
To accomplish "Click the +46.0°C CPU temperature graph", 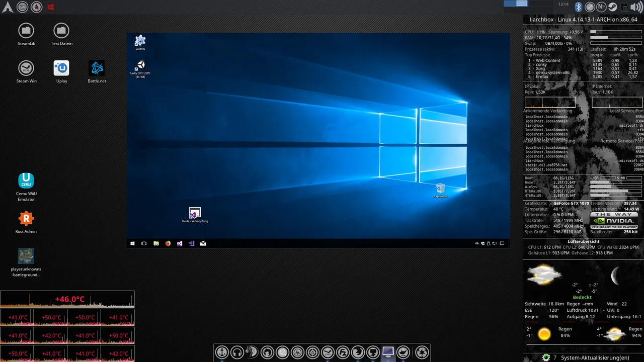I will 67,299.
